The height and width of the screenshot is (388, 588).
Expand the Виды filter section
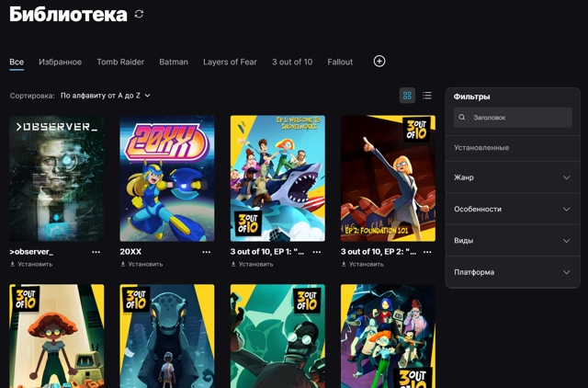tap(513, 241)
